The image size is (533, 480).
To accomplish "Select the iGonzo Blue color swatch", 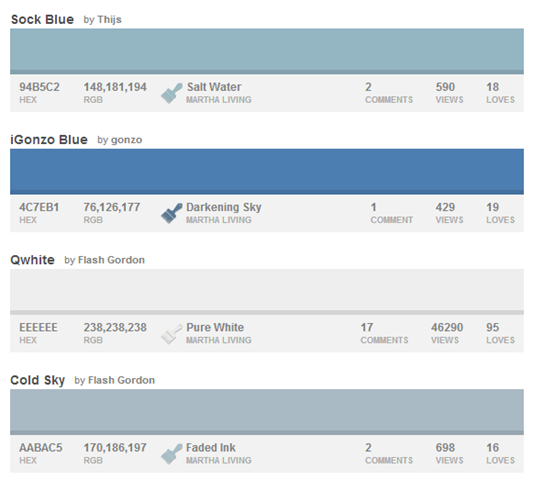I will [267, 172].
